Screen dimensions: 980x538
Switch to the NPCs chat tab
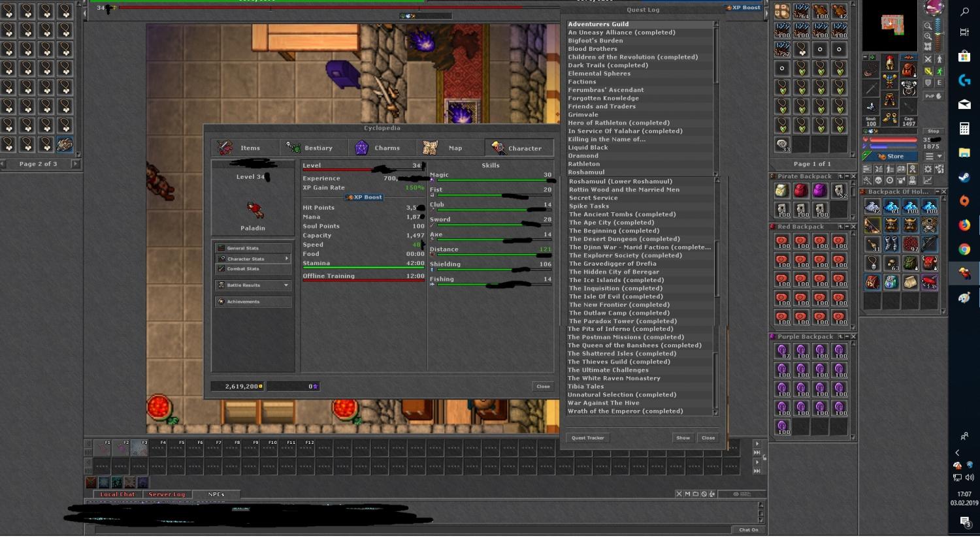216,495
